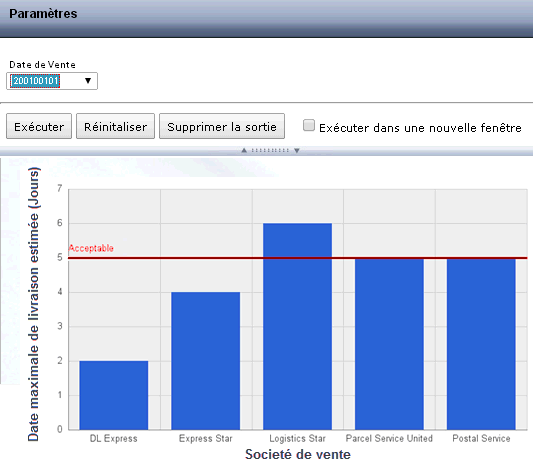Click the Société de vente axis title
Screen dimensions: 533x466
pos(298,454)
